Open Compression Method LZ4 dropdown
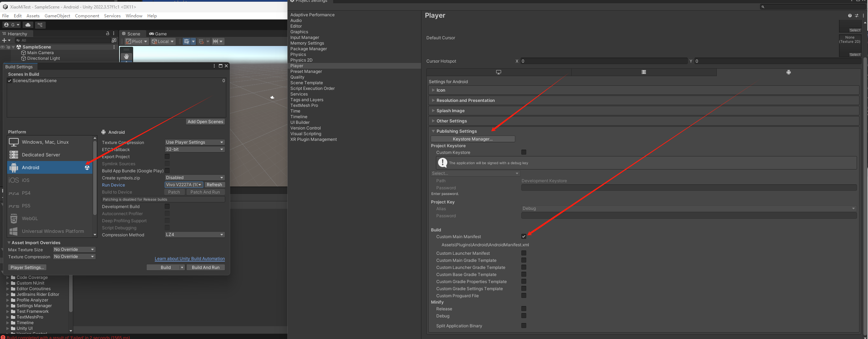868x339 pixels. tap(195, 235)
